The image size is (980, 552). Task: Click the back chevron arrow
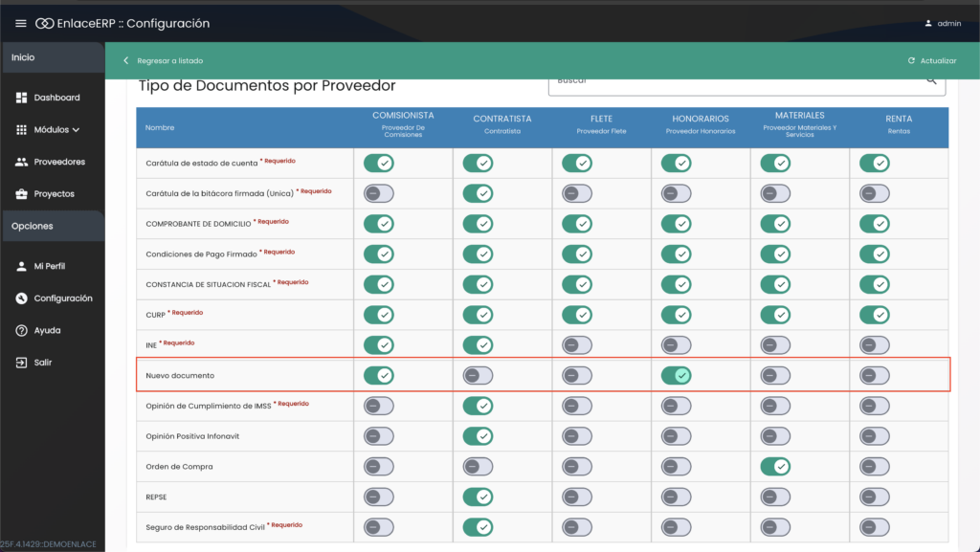[125, 60]
